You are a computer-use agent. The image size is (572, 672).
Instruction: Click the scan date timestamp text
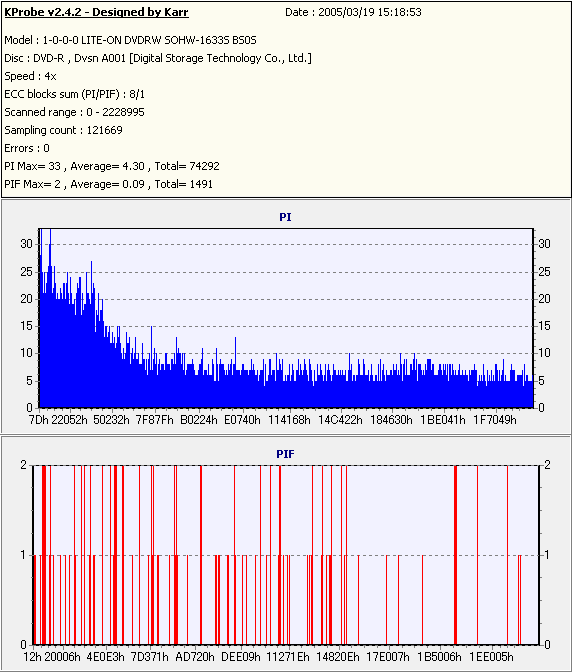pyautogui.click(x=353, y=12)
